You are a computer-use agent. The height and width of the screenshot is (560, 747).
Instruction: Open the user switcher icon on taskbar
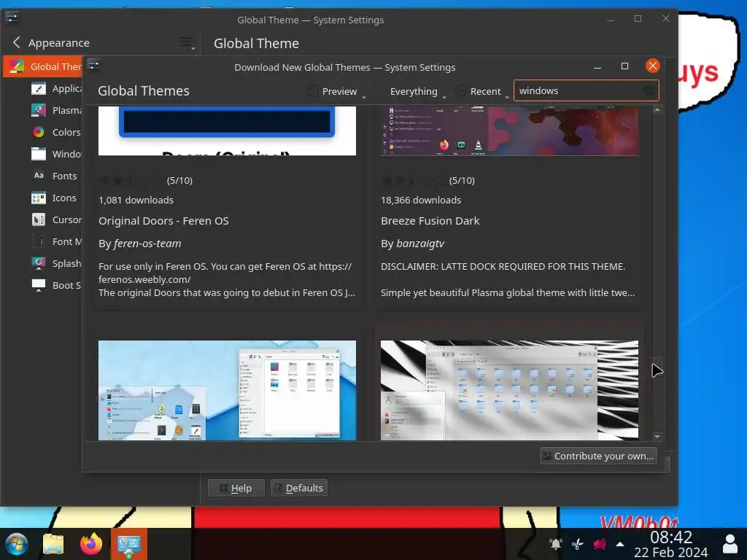[730, 544]
